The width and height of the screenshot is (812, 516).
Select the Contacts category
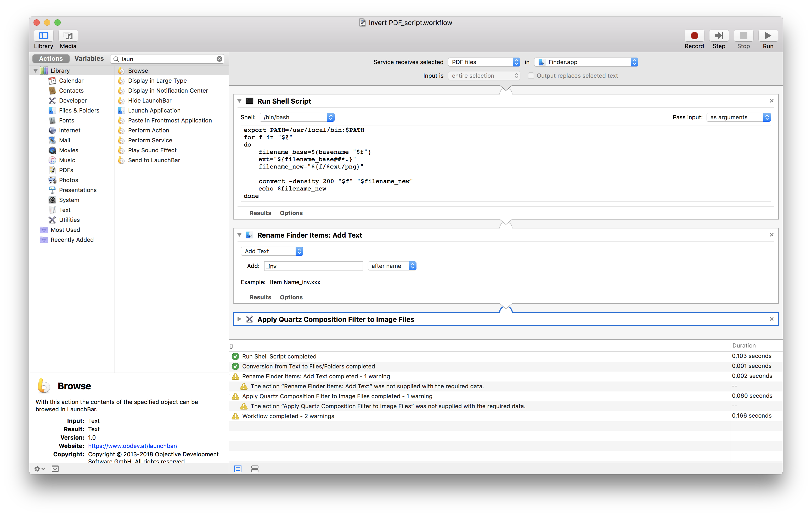tap(71, 90)
